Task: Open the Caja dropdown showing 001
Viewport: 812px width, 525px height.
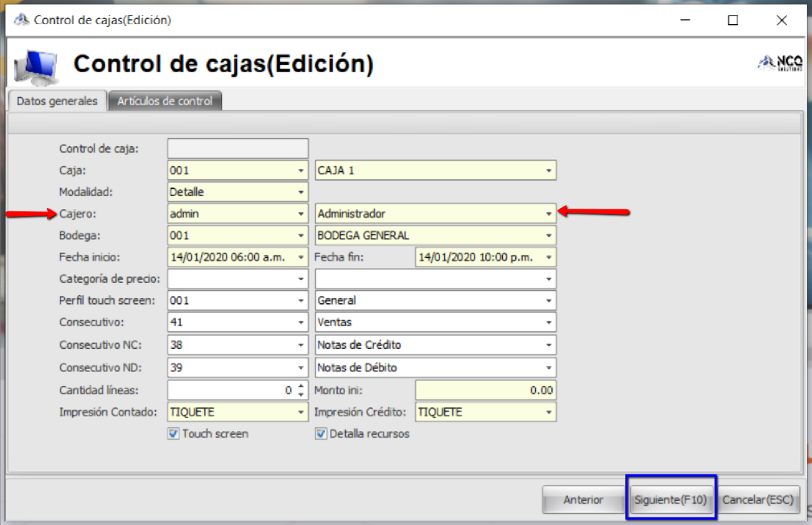Action: [301, 170]
